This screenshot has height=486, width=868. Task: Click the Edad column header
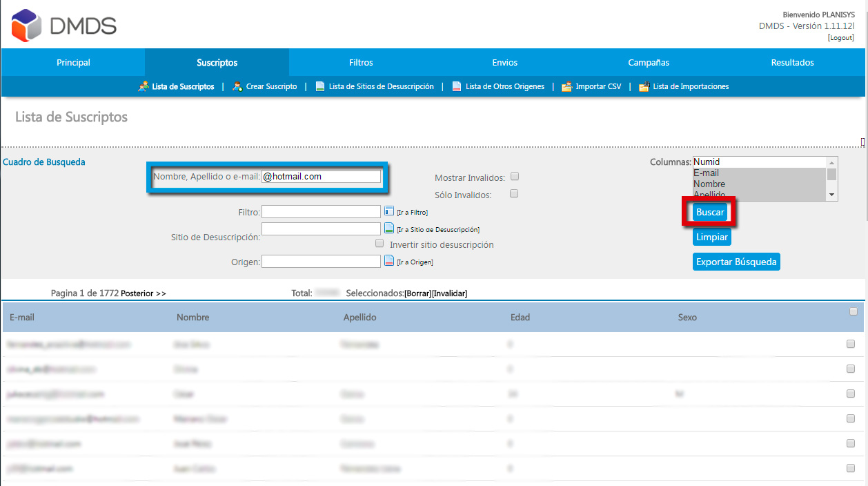point(520,318)
